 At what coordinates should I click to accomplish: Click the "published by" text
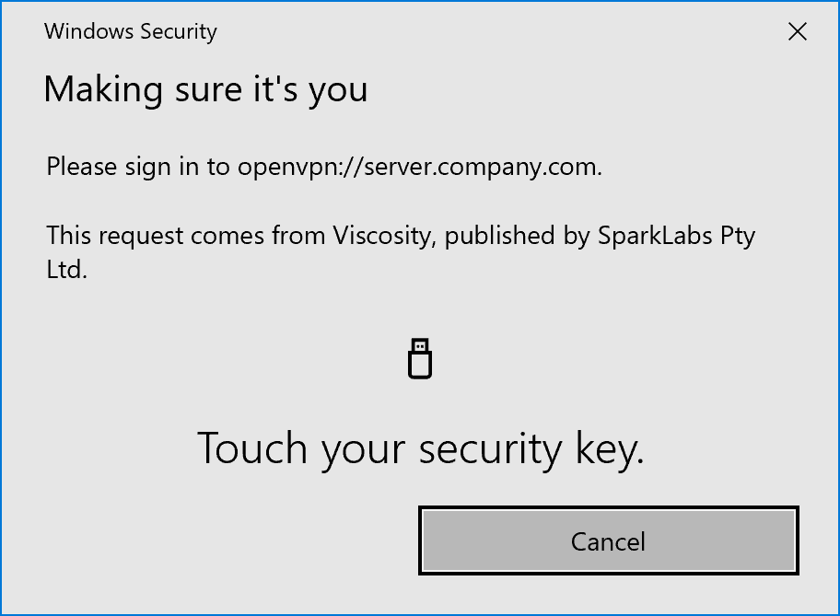(x=502, y=236)
